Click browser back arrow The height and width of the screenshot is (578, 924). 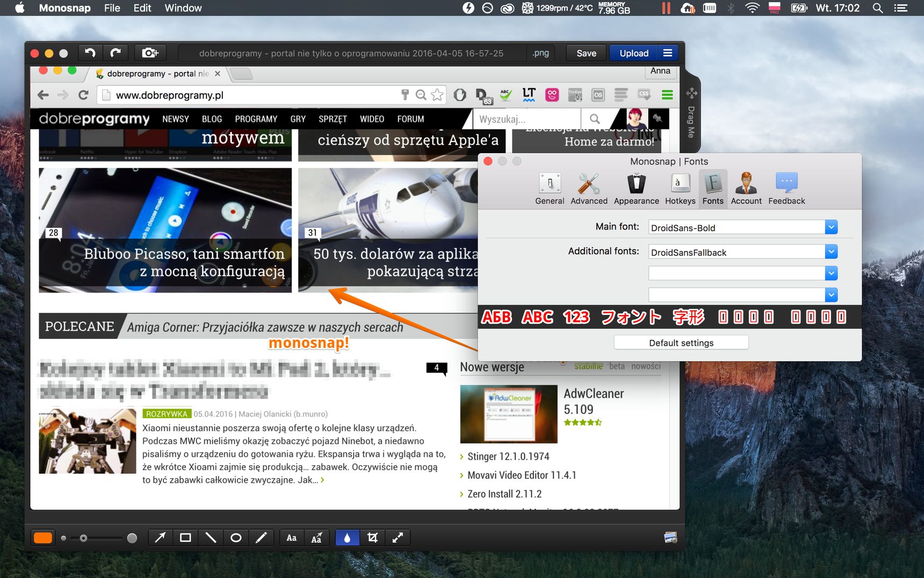click(43, 95)
